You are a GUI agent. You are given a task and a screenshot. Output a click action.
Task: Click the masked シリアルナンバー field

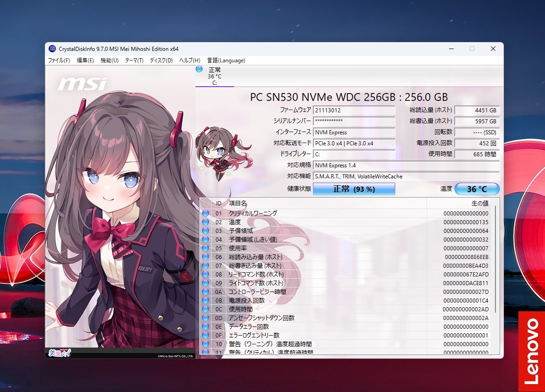coord(354,121)
